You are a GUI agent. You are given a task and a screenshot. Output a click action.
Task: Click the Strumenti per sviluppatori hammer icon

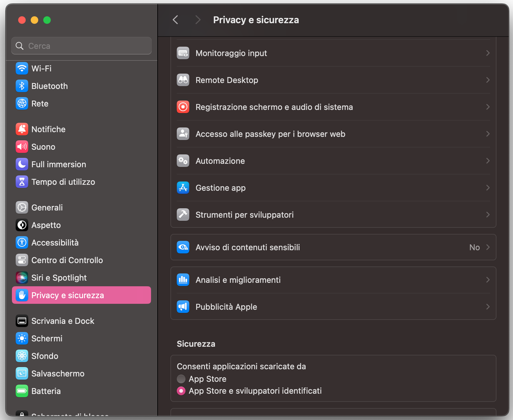[183, 215]
